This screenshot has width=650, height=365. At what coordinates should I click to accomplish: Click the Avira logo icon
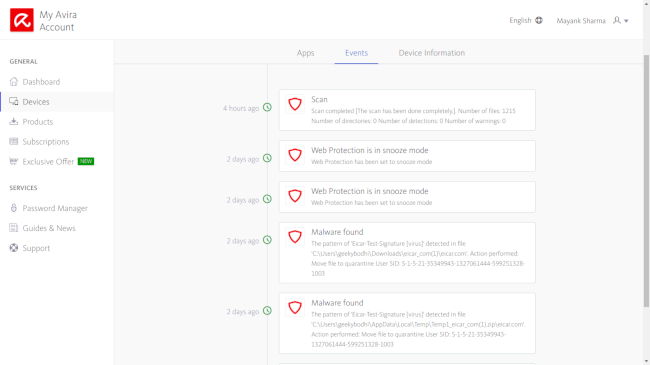click(22, 20)
